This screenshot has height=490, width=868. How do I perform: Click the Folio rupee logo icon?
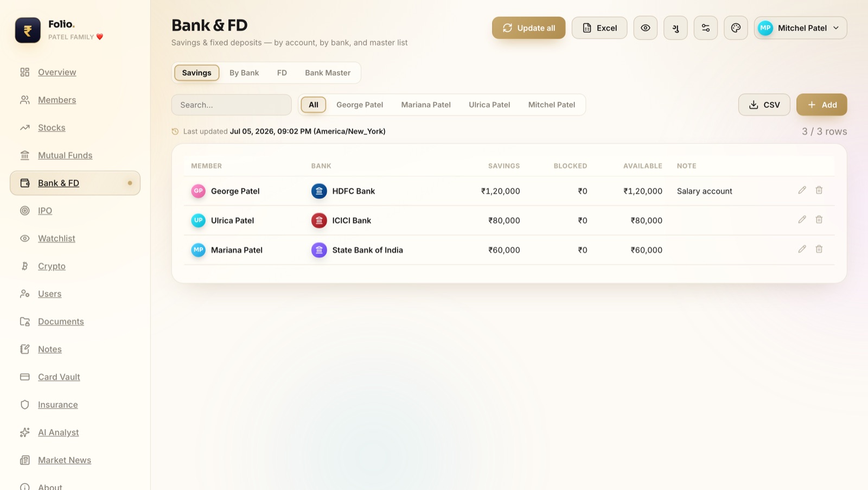[x=28, y=30]
